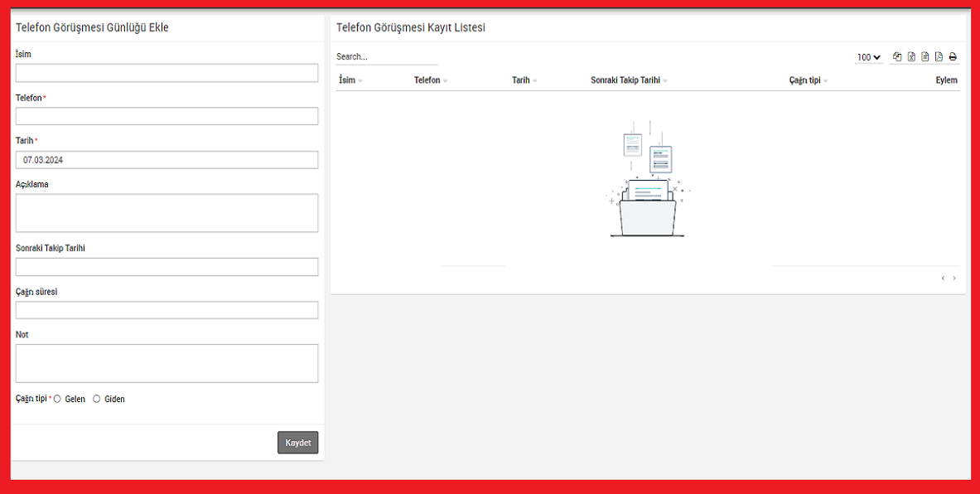The height and width of the screenshot is (494, 980).
Task: Sort by Çağrı tipi column header
Action: point(805,80)
